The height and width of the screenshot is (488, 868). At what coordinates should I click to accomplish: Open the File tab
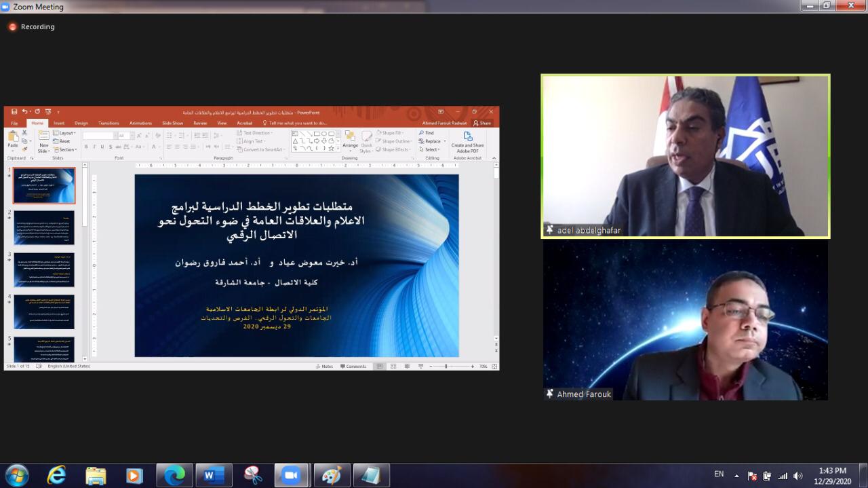(x=14, y=123)
